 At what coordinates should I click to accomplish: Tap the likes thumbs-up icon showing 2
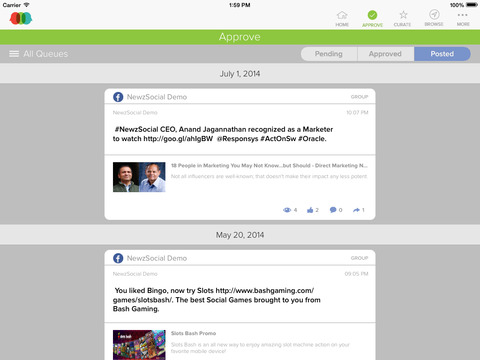pos(310,210)
